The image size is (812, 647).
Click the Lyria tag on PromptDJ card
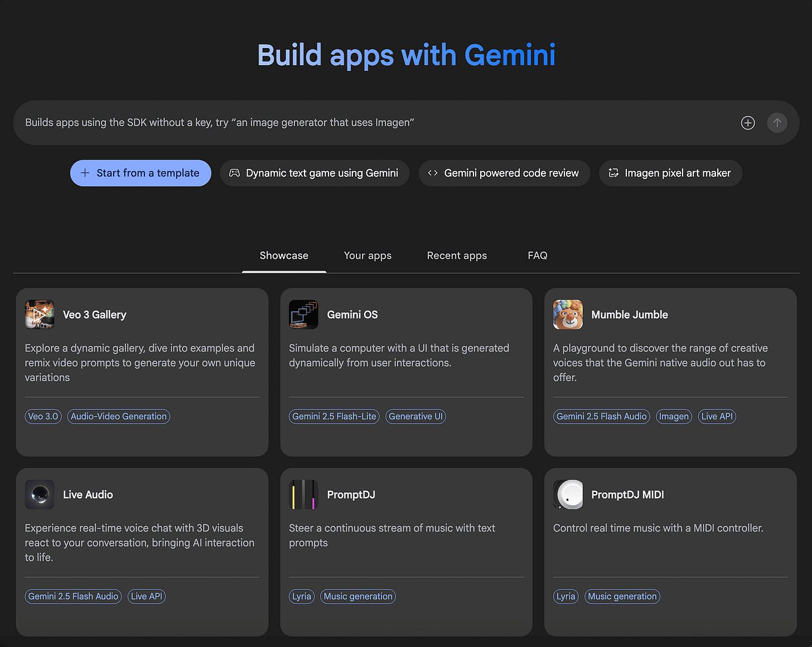click(x=302, y=597)
